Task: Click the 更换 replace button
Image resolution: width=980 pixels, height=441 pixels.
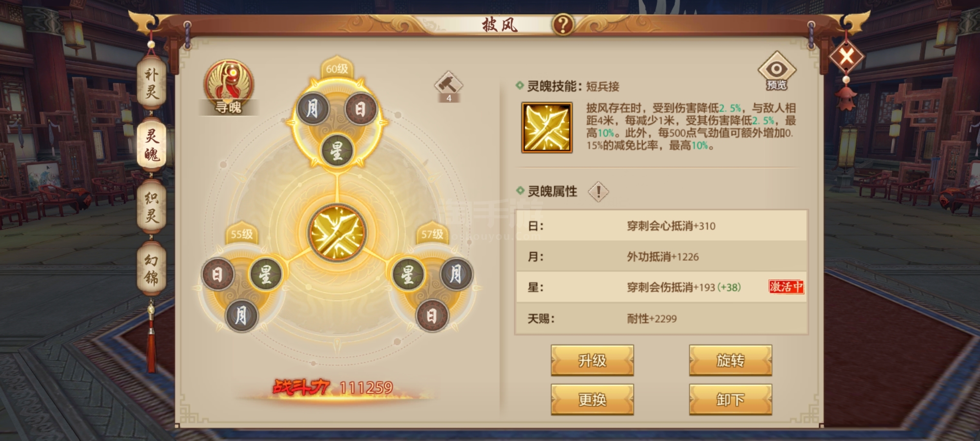Action: click(592, 399)
